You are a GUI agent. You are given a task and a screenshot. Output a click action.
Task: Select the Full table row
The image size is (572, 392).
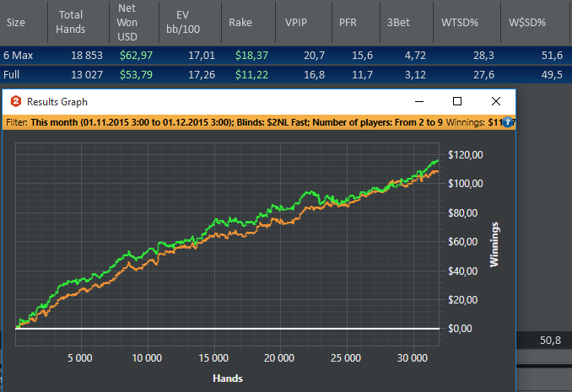point(286,75)
